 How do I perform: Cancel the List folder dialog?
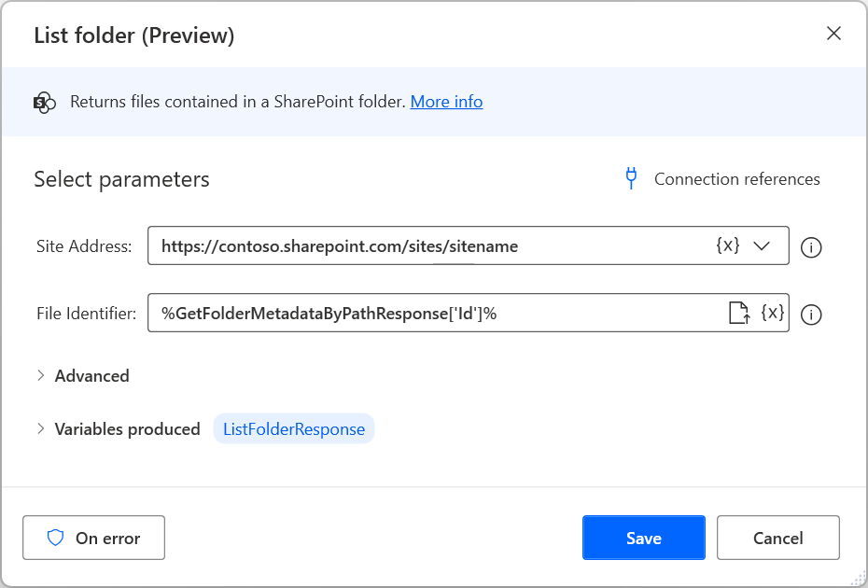777,538
